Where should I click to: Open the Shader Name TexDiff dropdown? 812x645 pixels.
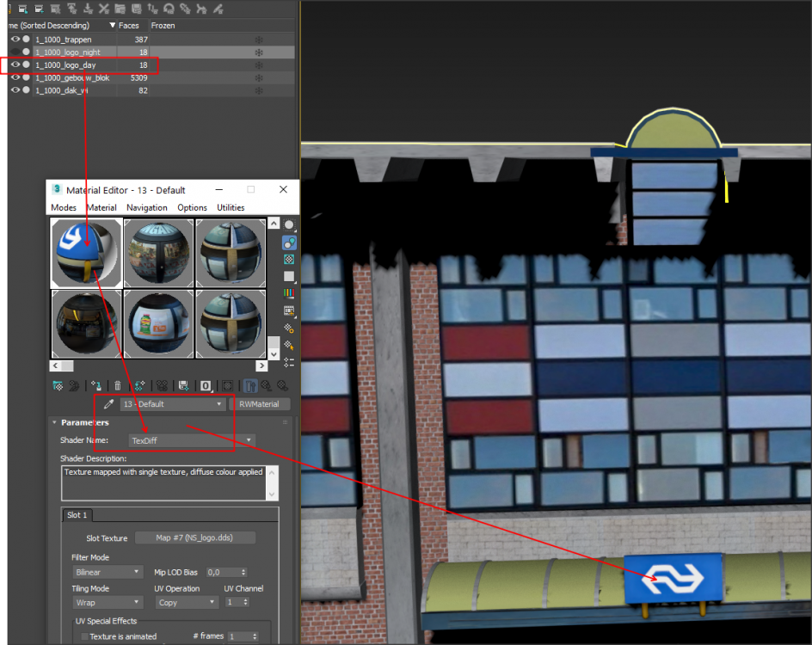pos(192,440)
